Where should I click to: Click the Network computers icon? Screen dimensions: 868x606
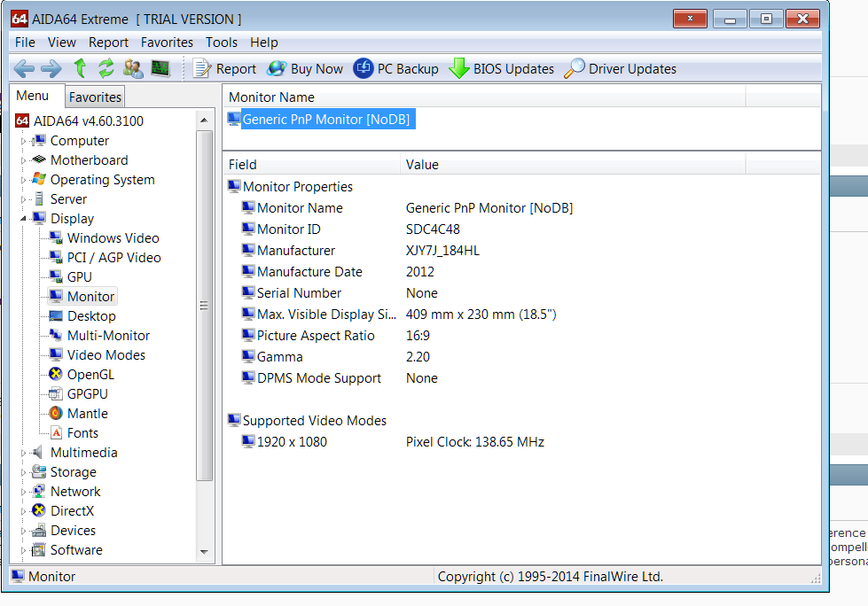39,491
